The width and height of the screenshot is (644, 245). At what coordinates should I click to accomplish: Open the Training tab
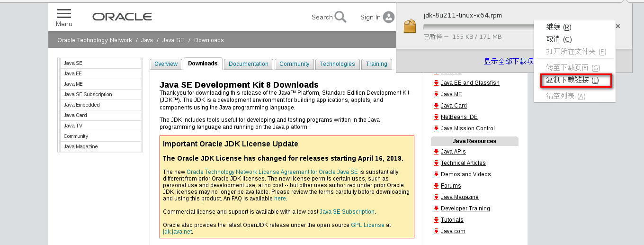click(376, 64)
